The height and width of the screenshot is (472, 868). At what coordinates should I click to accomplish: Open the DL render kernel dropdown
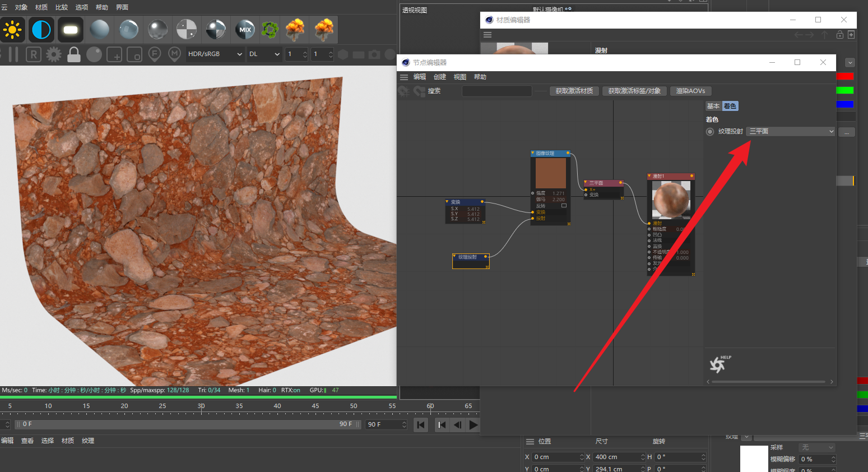264,54
